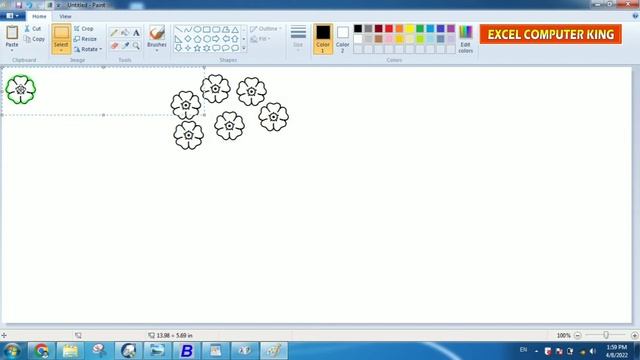Open the Paste dropdown arrow

click(12, 50)
